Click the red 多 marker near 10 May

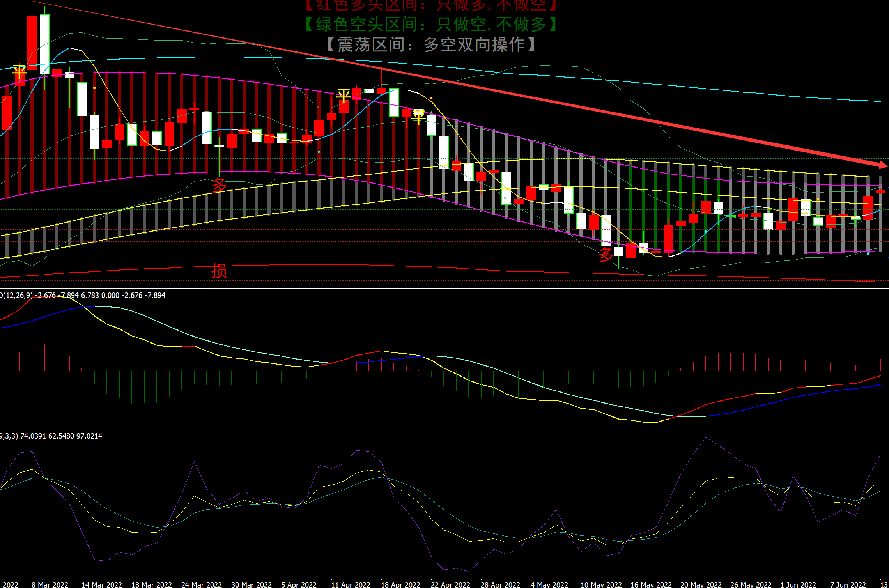606,254
